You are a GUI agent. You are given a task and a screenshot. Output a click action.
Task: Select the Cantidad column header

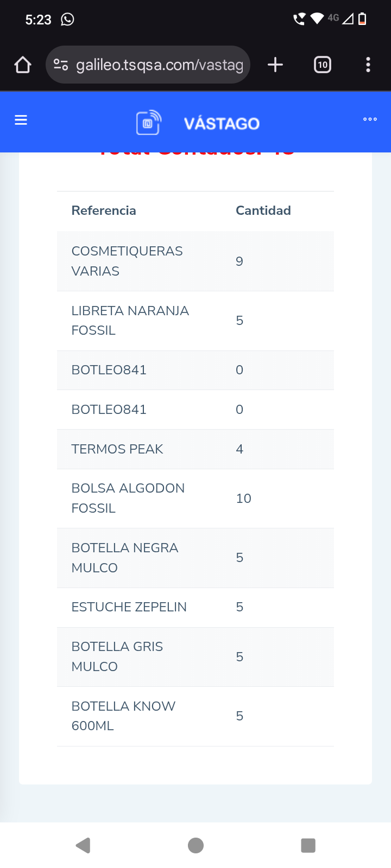(x=263, y=210)
